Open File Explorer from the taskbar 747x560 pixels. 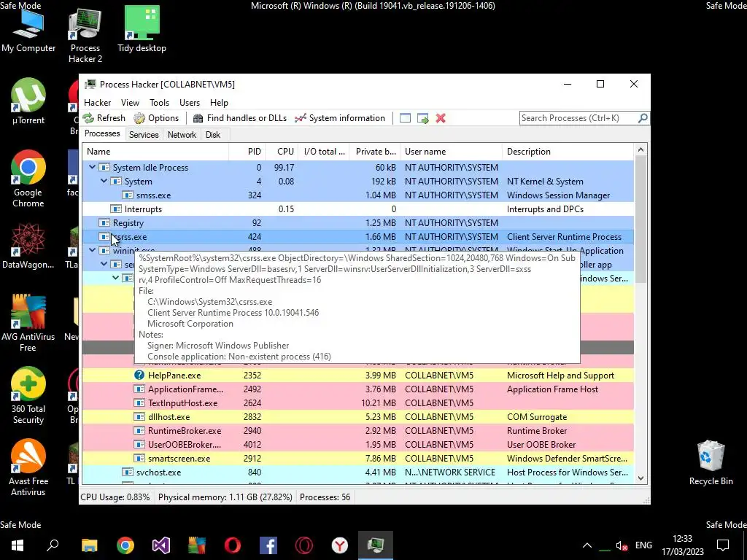coord(90,545)
